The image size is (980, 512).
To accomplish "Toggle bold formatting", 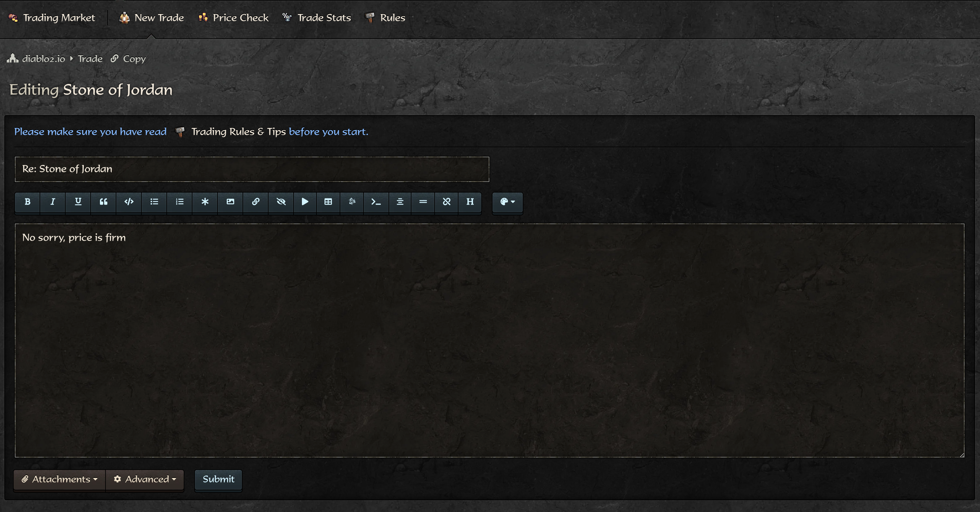I will point(28,202).
